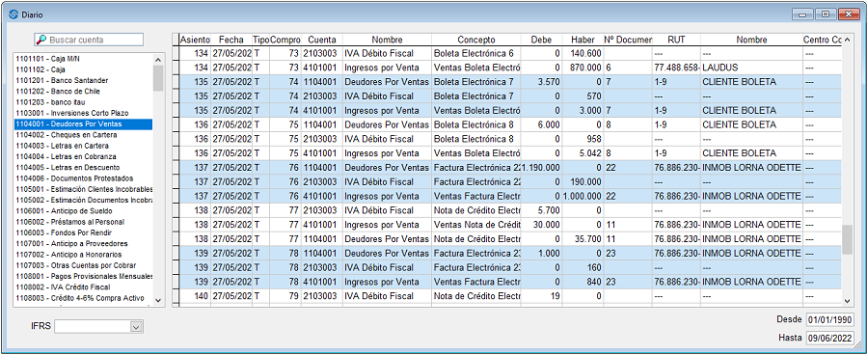
Task: Click the Cuenta column header
Action: [x=321, y=40]
